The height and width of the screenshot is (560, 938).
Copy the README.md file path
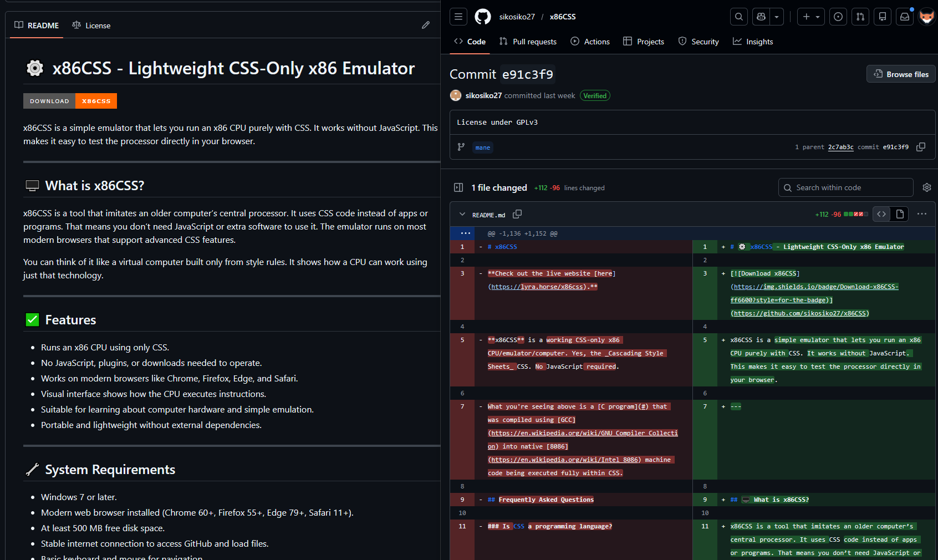(517, 214)
